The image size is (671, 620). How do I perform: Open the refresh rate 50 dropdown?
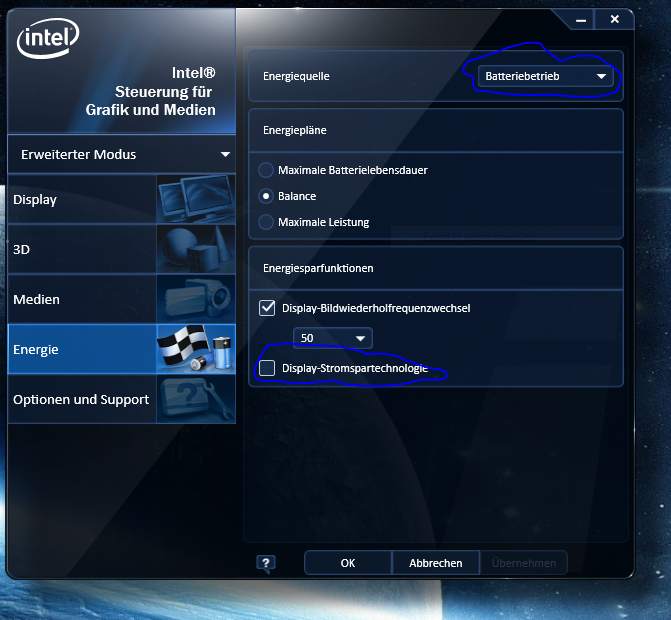point(333,338)
